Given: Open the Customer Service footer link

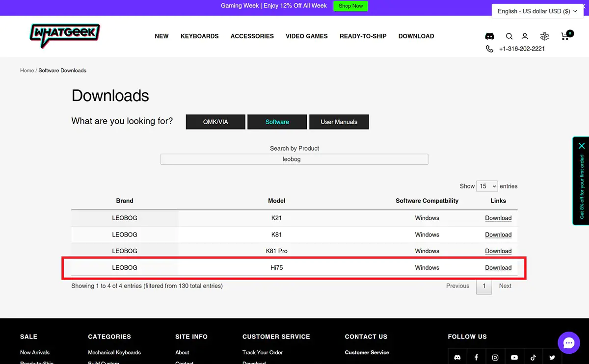Looking at the screenshot, I should (367, 352).
